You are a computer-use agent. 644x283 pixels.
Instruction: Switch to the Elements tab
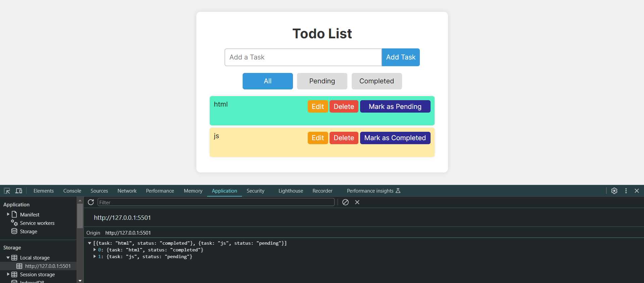click(44, 191)
